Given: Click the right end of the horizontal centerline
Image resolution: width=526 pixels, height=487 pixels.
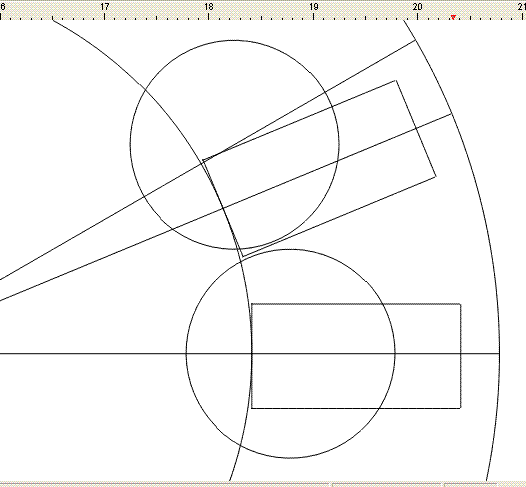Looking at the screenshot, I should [x=499, y=354].
